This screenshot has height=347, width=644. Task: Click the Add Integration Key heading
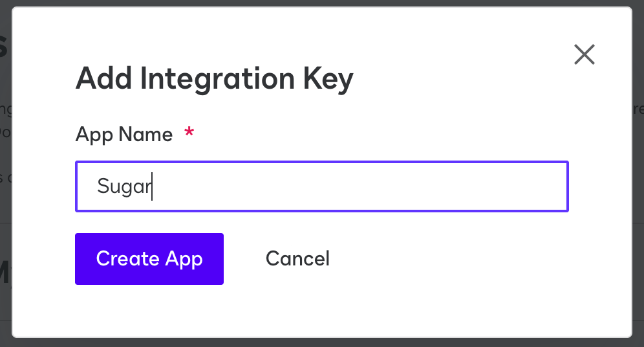click(x=214, y=79)
